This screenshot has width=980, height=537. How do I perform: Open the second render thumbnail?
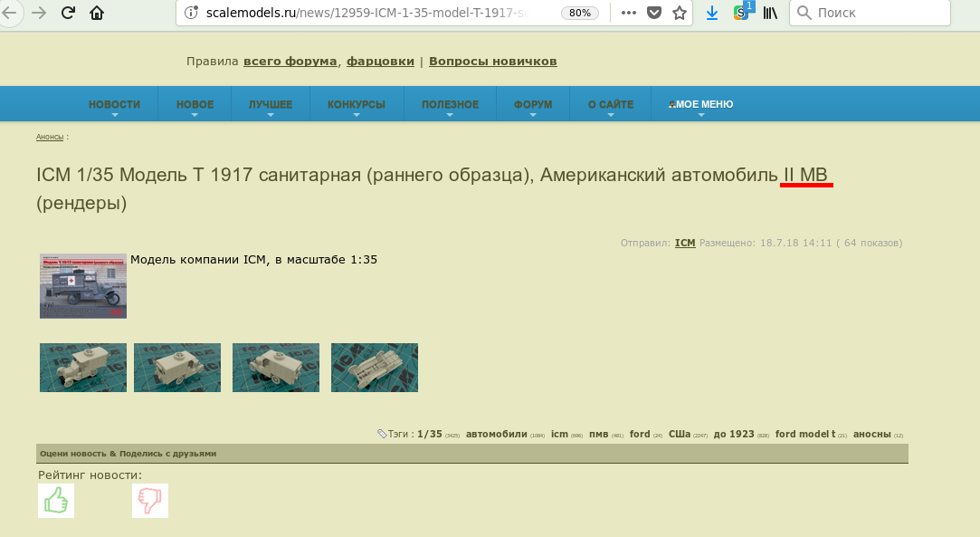[177, 368]
